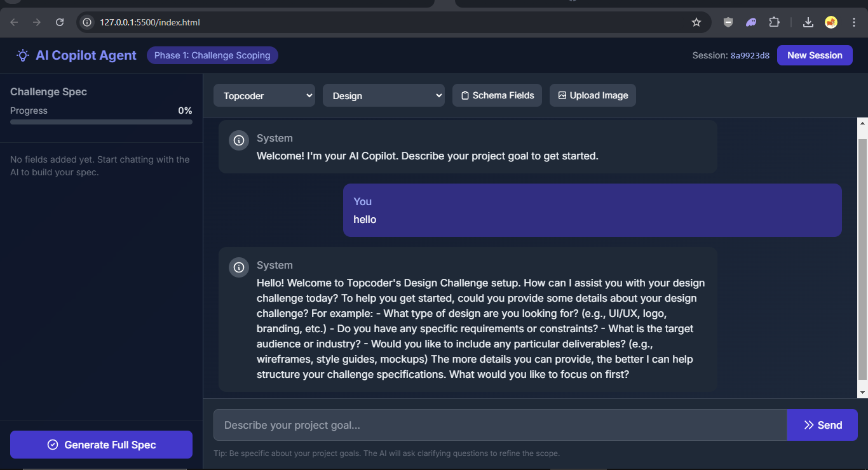Screen dimensions: 868x470
Task: Click the Progress bar in Challenge Spec panel
Action: [x=101, y=122]
